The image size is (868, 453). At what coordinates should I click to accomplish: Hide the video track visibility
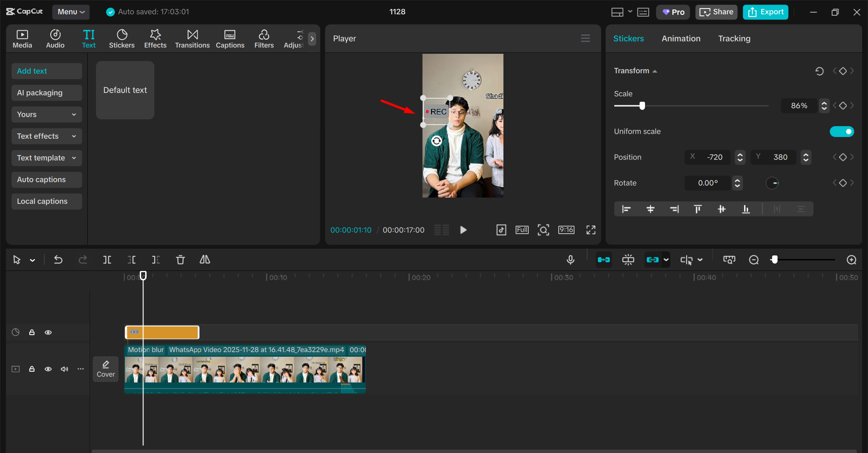tap(48, 369)
